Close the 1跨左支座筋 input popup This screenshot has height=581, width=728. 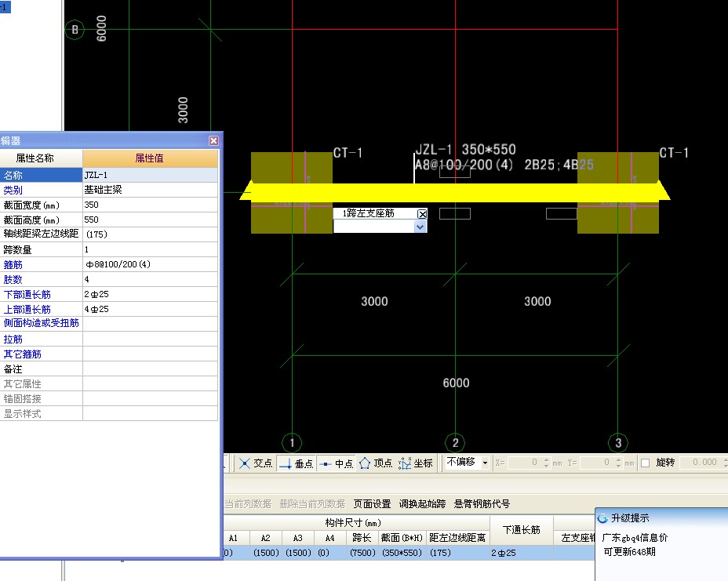(422, 214)
